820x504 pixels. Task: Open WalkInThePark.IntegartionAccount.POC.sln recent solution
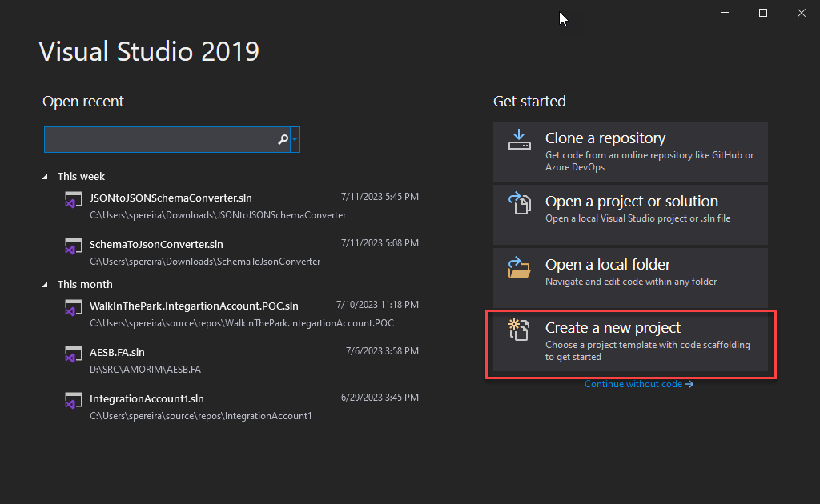(194, 306)
